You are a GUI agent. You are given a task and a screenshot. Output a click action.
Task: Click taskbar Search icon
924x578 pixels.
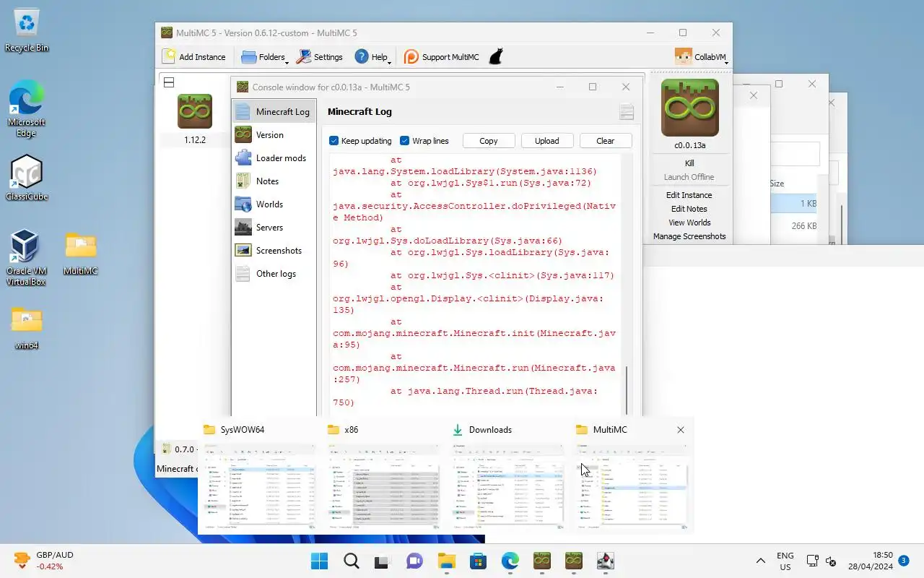351,561
